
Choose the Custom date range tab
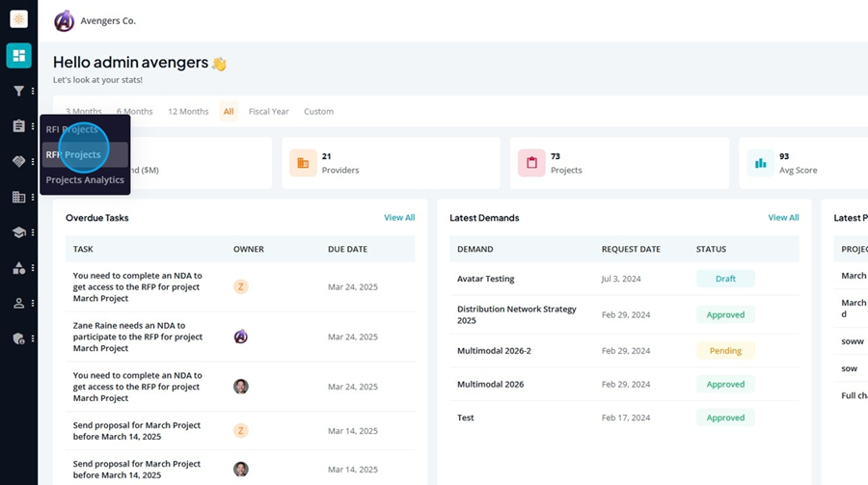coord(319,111)
